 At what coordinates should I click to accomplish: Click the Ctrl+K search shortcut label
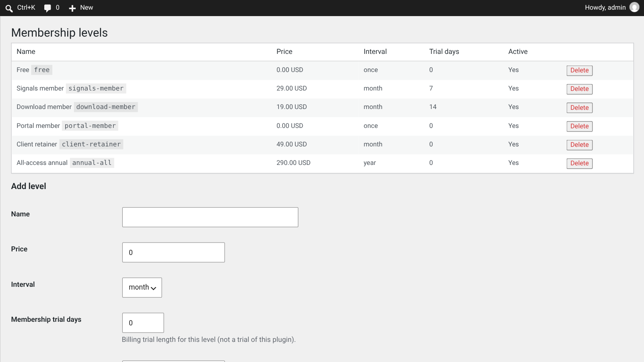(x=26, y=8)
